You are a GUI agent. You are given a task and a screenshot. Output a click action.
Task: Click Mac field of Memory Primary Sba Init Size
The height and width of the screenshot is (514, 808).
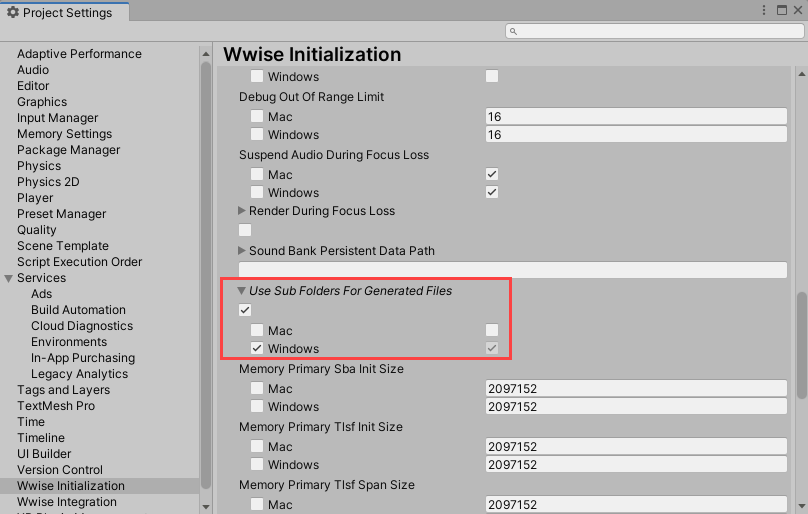(x=636, y=389)
